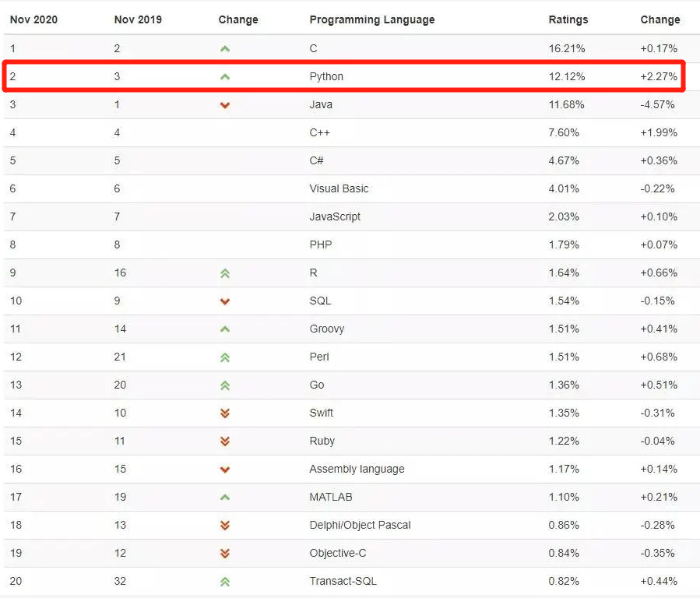This screenshot has width=700, height=598.
Task: Click the 16.21% rating for C
Action: (567, 49)
